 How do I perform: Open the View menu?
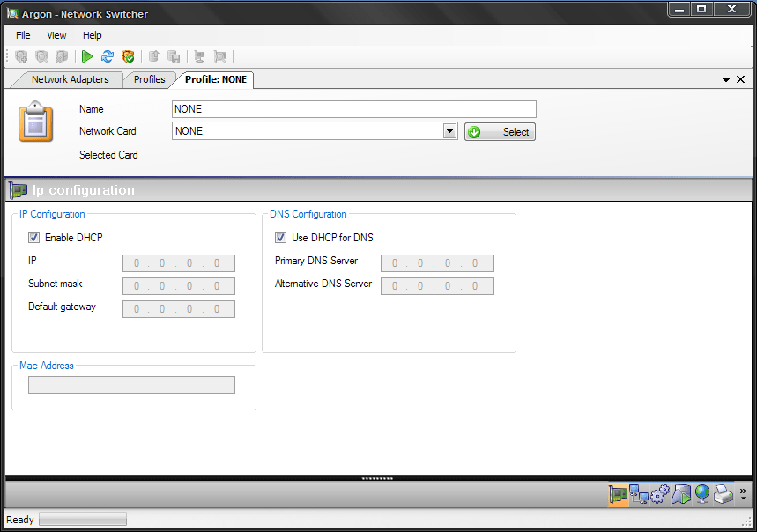coord(56,35)
